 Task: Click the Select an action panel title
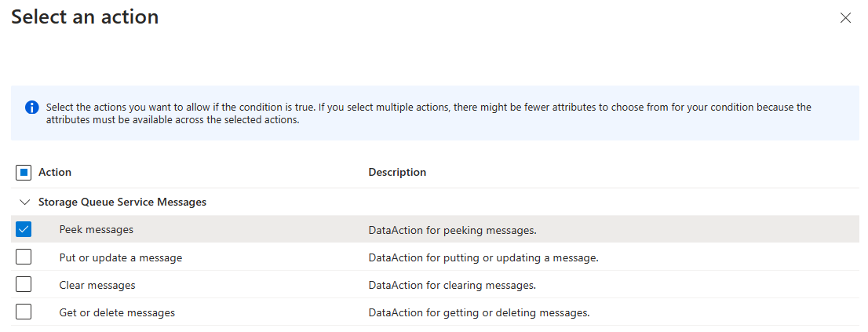coord(85,16)
